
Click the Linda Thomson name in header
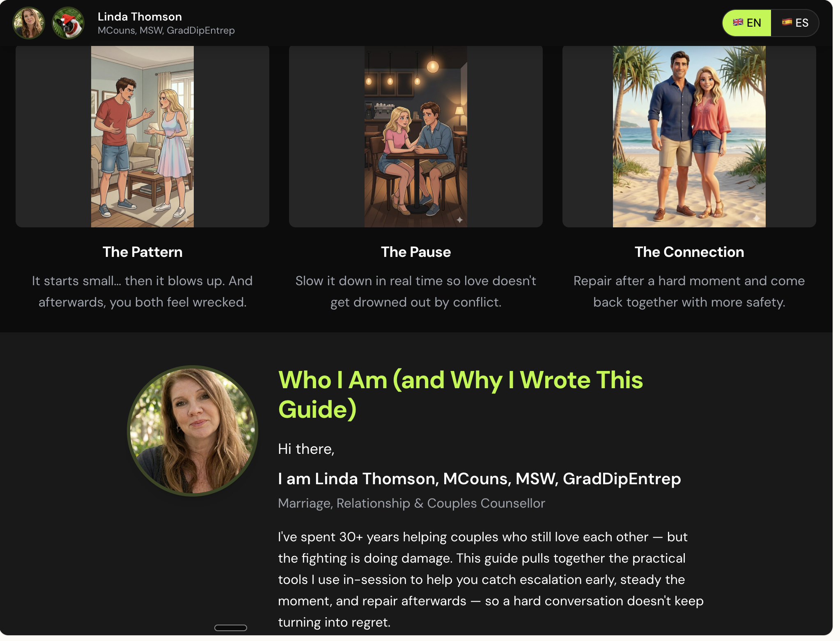(140, 17)
